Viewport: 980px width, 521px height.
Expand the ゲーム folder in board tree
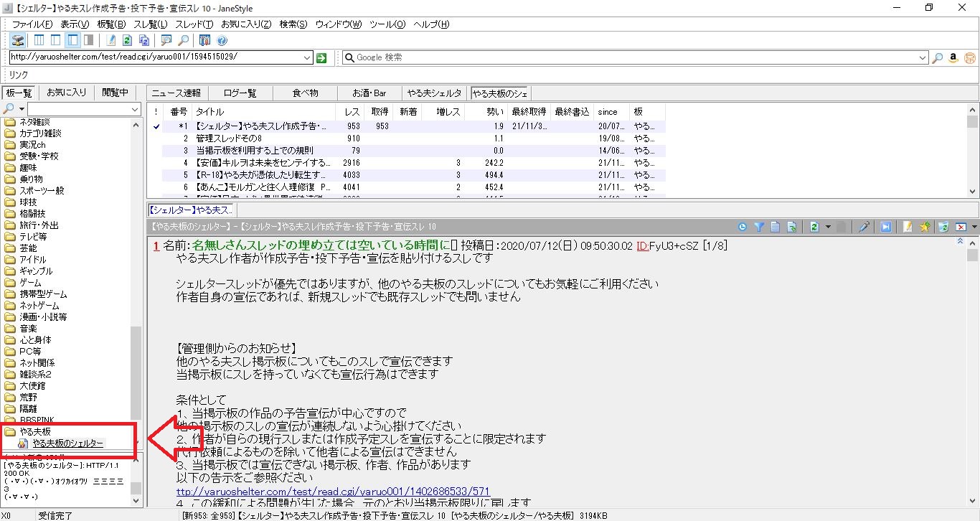click(x=29, y=283)
